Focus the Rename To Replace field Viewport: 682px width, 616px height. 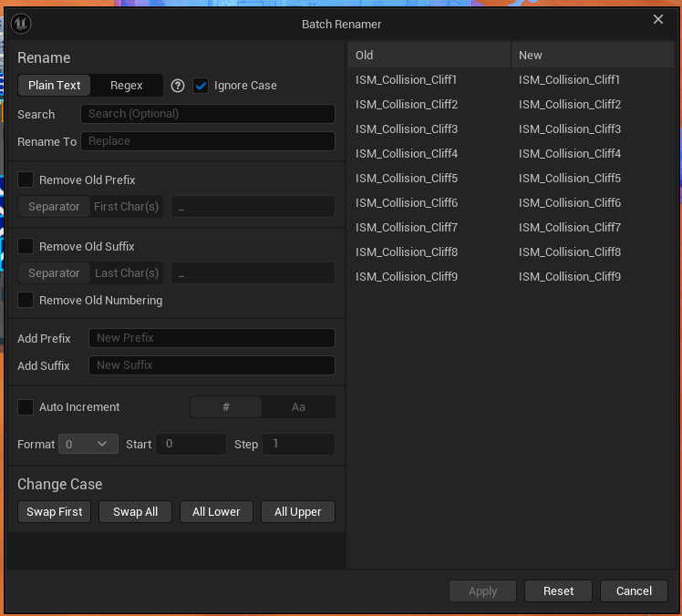coord(208,141)
